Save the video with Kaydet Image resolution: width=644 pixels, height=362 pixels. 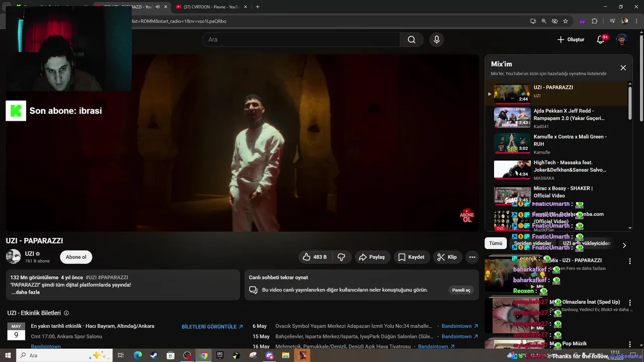tap(412, 257)
